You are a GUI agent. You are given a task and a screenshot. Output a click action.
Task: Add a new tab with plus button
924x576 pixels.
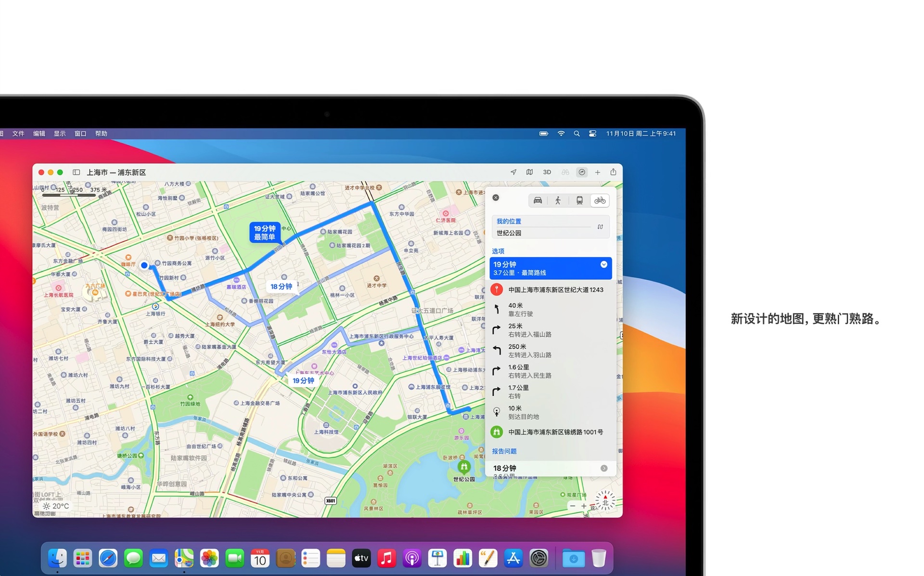pyautogui.click(x=598, y=172)
